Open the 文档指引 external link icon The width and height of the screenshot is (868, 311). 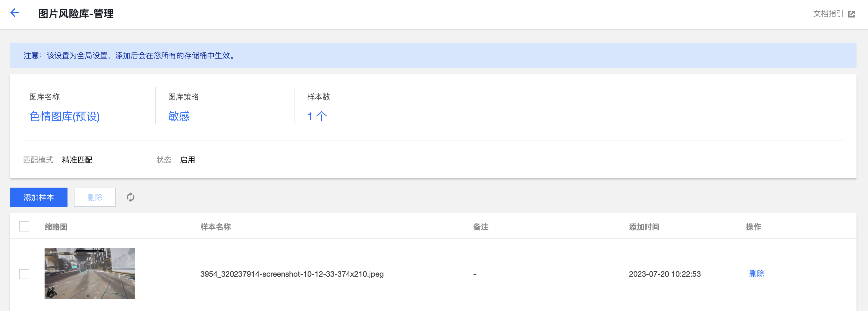tap(851, 14)
